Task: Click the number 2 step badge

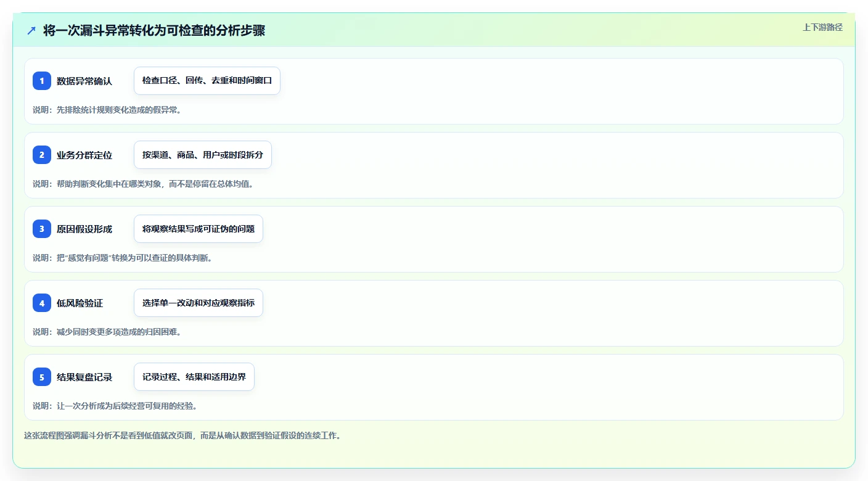Action: tap(42, 155)
